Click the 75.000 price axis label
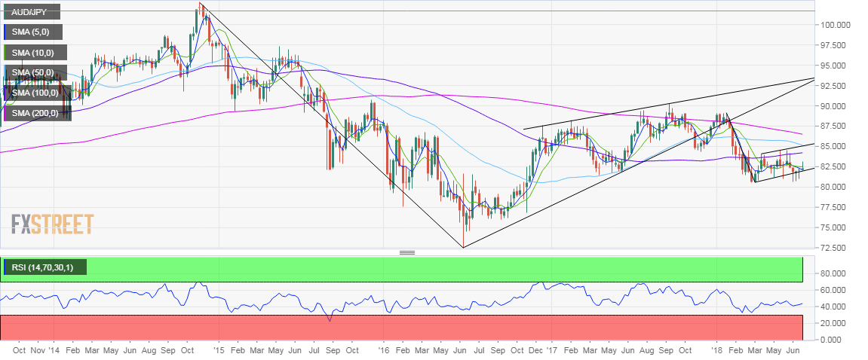 point(835,227)
